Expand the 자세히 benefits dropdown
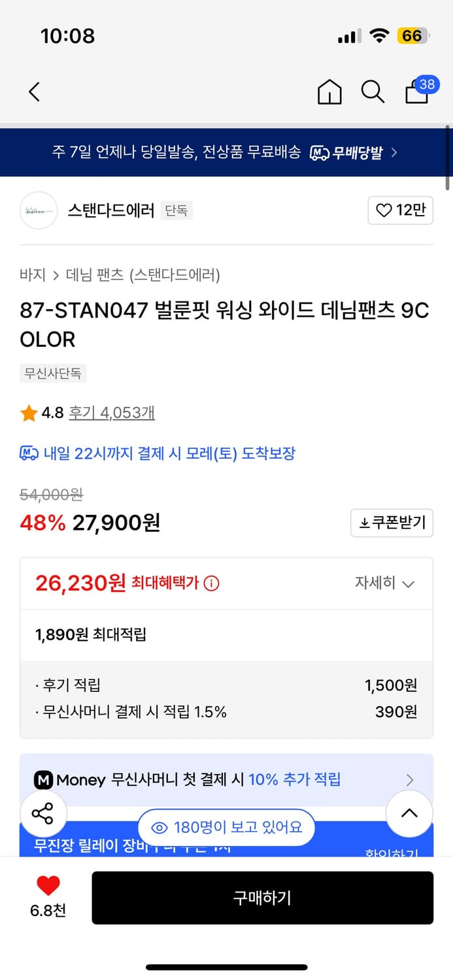Viewport: 453px width, 980px height. click(x=385, y=583)
